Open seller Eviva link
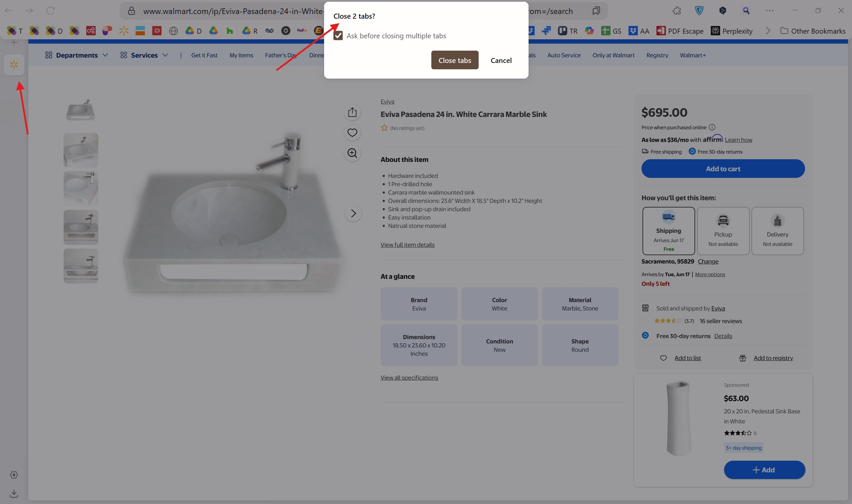Viewport: 852px width, 504px height. click(717, 308)
